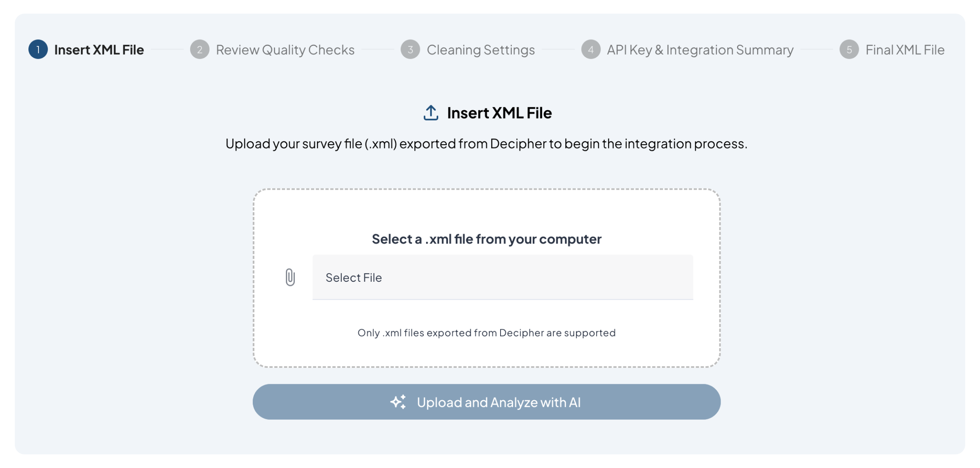The height and width of the screenshot is (468, 980).
Task: Go to Cleaning Settings step
Action: pos(481,50)
